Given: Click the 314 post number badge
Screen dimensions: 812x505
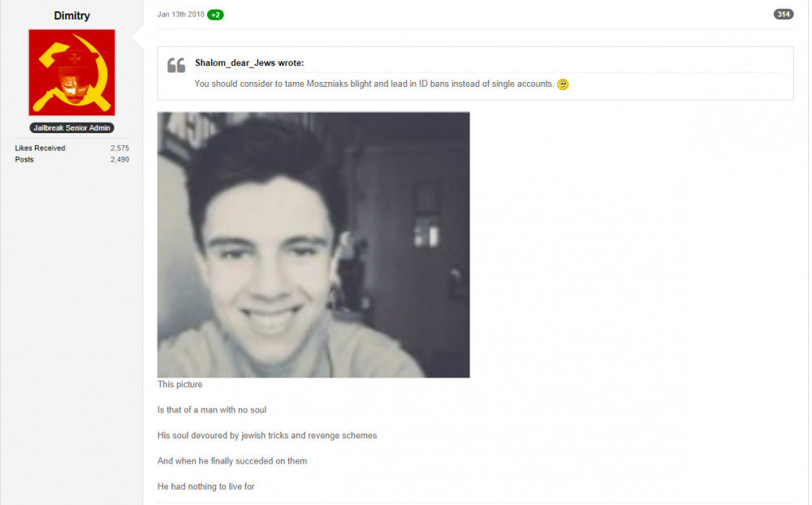Looking at the screenshot, I should [x=783, y=15].
